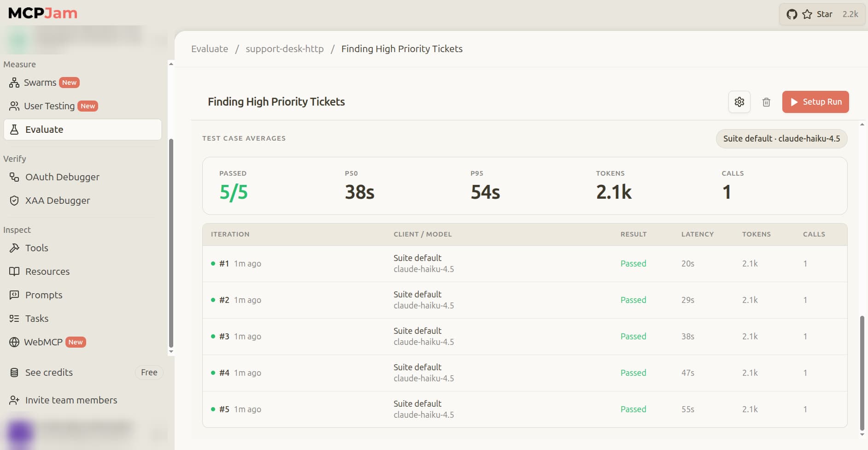Viewport: 868px width, 450px height.
Task: Click the MCPJam logo
Action: coord(43,13)
